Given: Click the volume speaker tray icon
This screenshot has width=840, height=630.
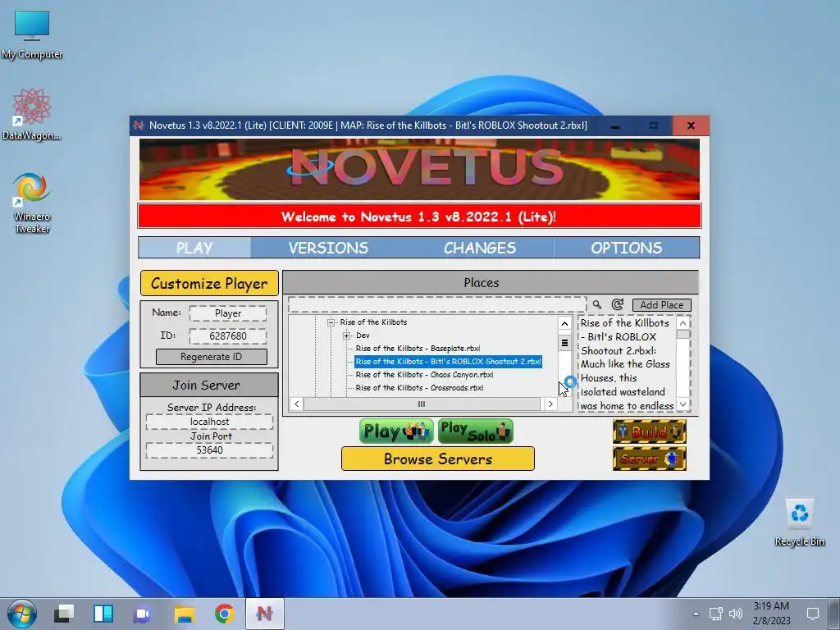Looking at the screenshot, I should (736, 614).
